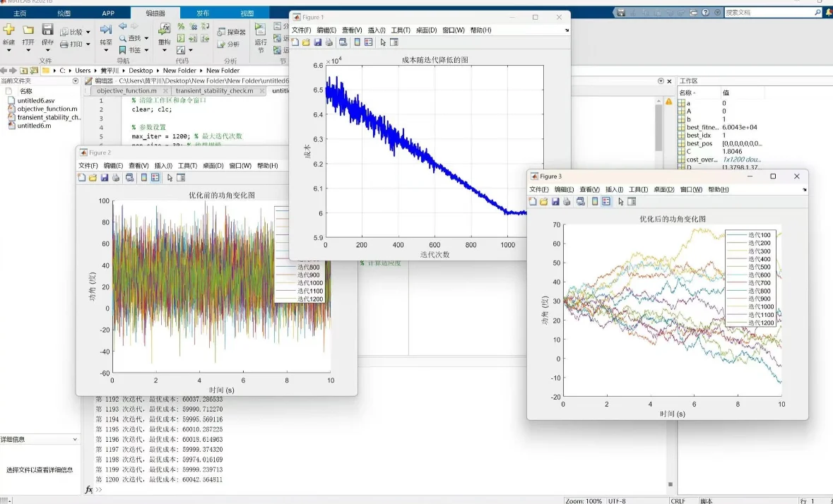This screenshot has height=504, width=833.
Task: Switch to the 发布 (Publish) ribbon tab
Action: [x=203, y=13]
